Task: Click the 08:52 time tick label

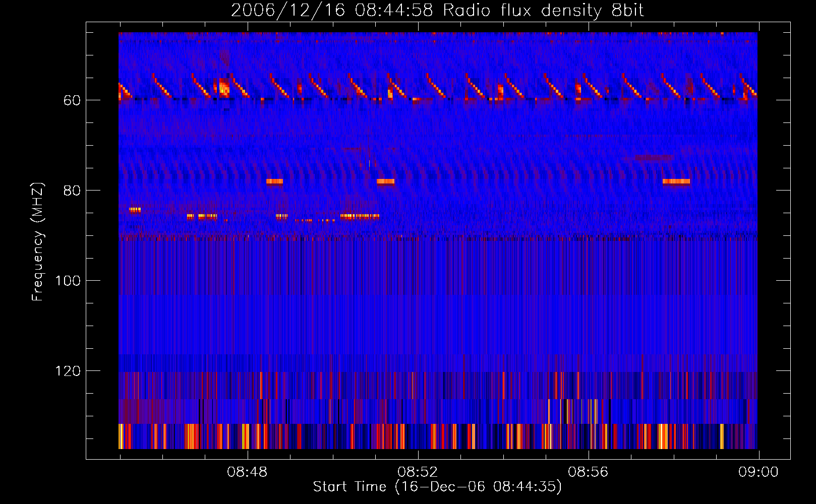Action: pyautogui.click(x=418, y=472)
